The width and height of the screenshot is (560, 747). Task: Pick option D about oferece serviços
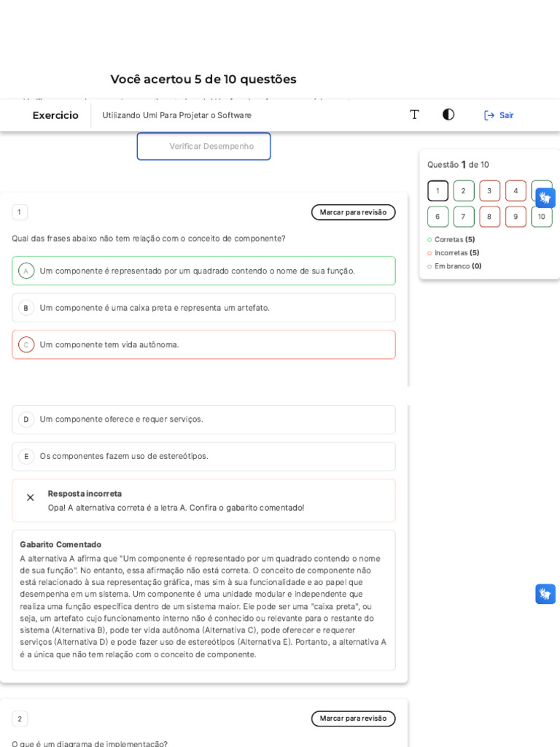(26, 419)
